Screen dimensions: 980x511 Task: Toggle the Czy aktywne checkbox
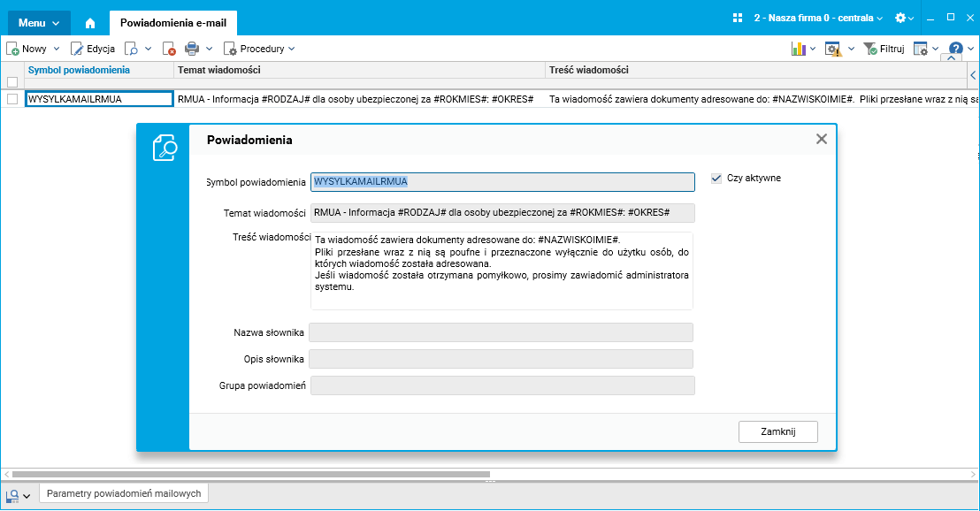[x=716, y=178]
